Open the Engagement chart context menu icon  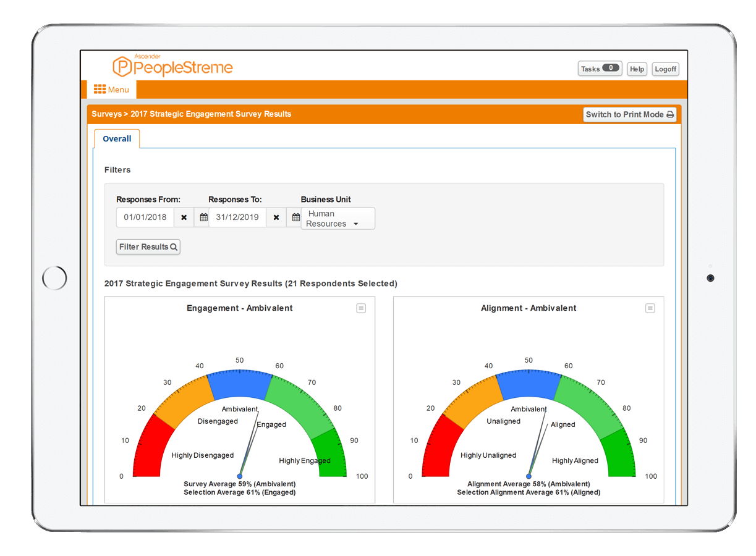[x=361, y=308]
